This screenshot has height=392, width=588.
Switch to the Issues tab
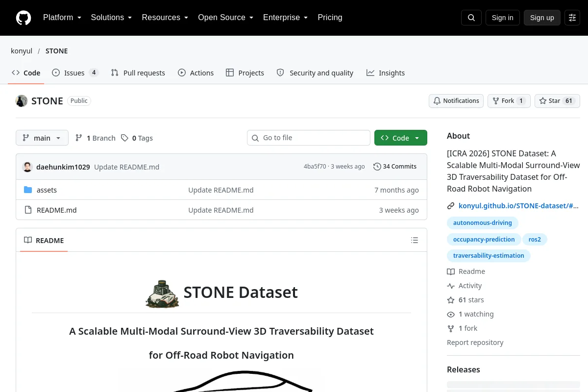[x=75, y=73]
